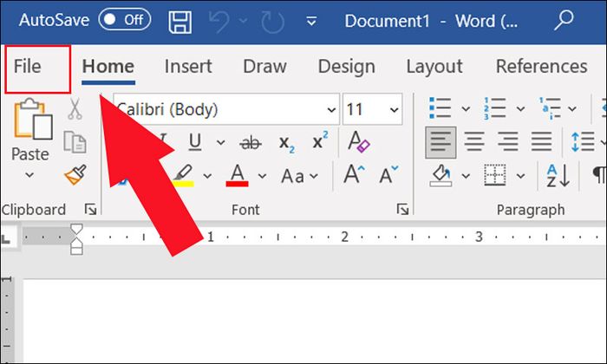Click the Grow Font icon
Screen dimensions: 607x364
click(354, 174)
